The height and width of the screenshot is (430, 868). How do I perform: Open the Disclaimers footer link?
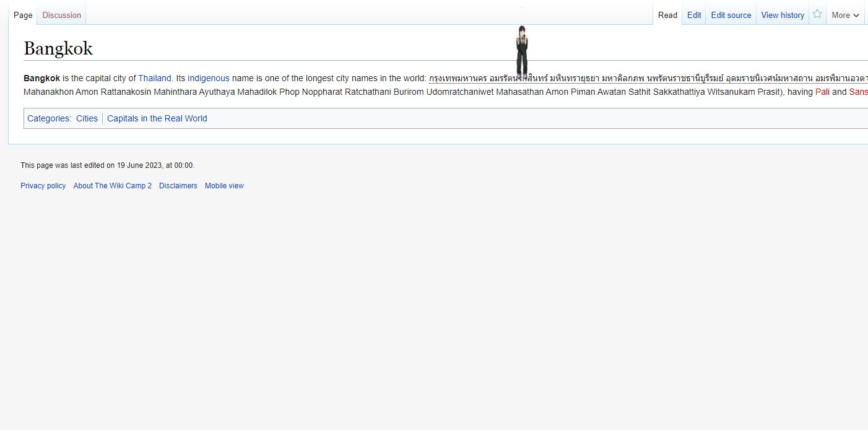click(x=178, y=186)
